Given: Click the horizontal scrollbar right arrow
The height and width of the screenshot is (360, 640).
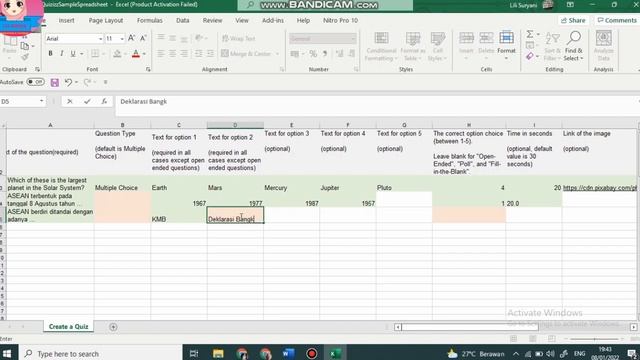Looking at the screenshot, I should pyautogui.click(x=633, y=327).
